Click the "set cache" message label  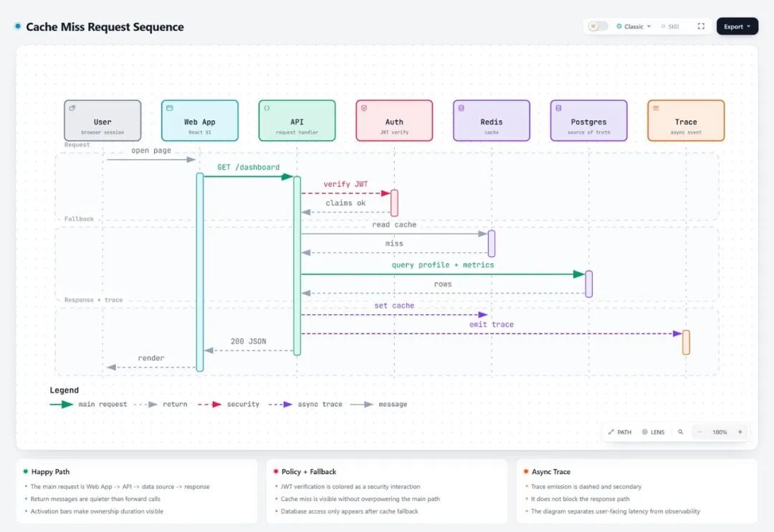tap(394, 306)
